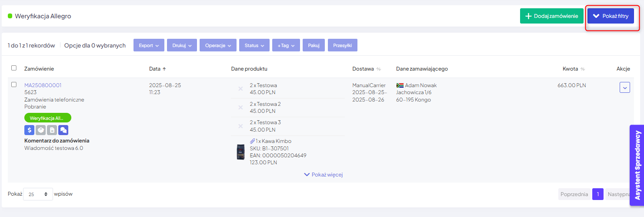
Task: Click the Kawa Kimbo product thumbnail
Action: (240, 152)
